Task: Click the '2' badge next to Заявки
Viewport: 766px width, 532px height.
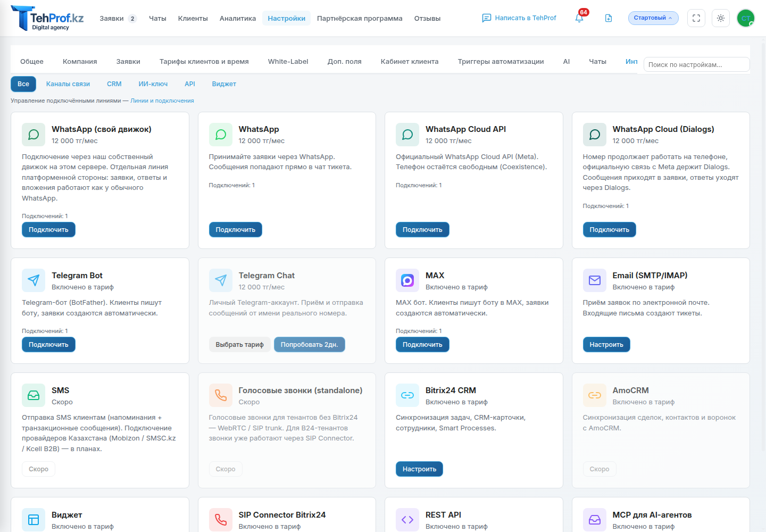Action: (132, 19)
